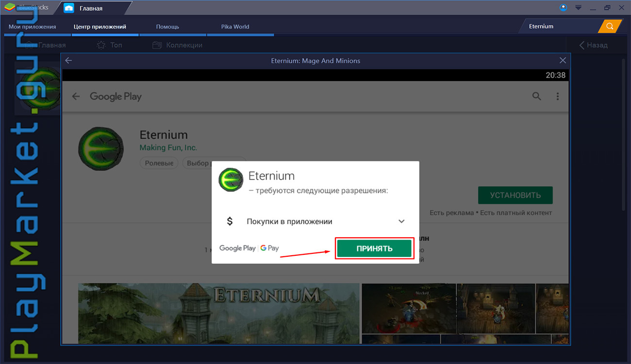
Task: Click the Eternium app title text
Action: coord(164,134)
